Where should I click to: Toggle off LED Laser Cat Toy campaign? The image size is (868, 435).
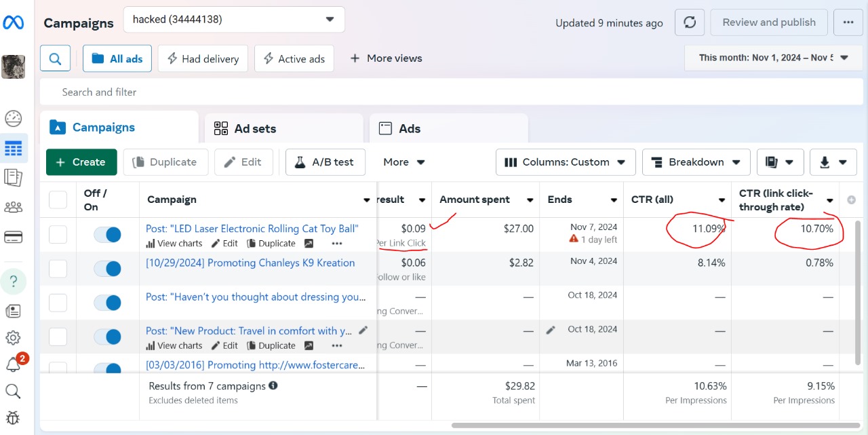(x=107, y=235)
